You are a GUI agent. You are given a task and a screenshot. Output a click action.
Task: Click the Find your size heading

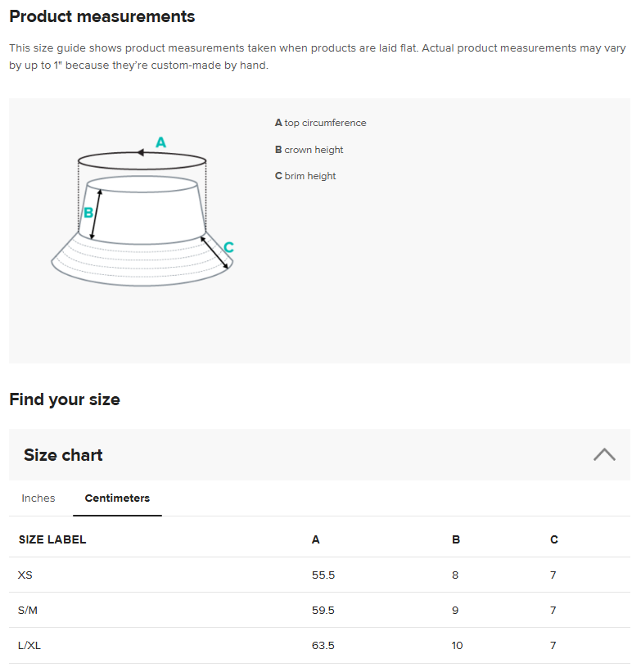[65, 399]
